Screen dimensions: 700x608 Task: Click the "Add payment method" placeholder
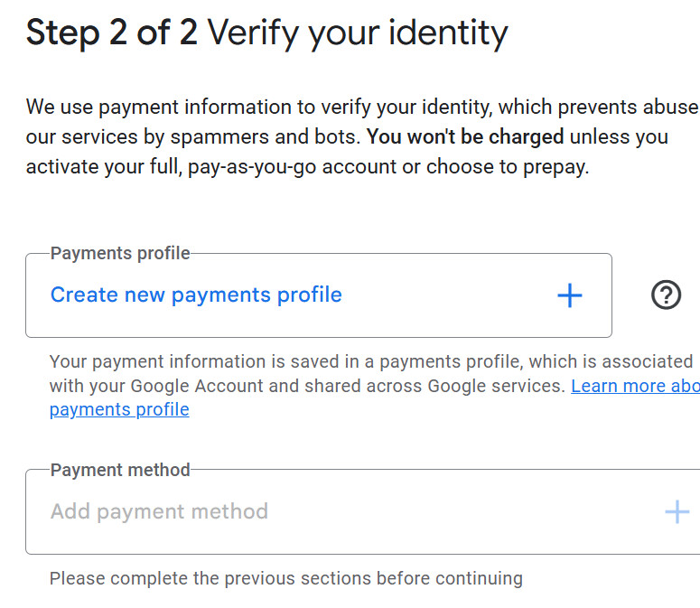[x=159, y=511]
